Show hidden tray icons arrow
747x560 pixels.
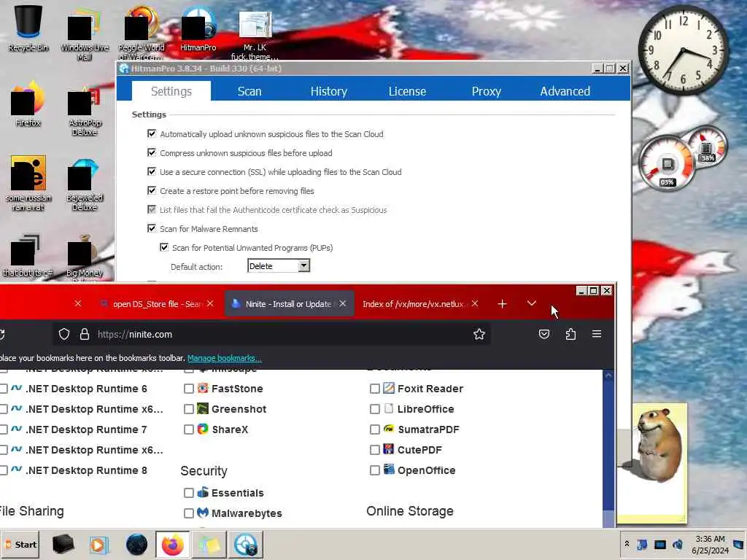tap(627, 544)
